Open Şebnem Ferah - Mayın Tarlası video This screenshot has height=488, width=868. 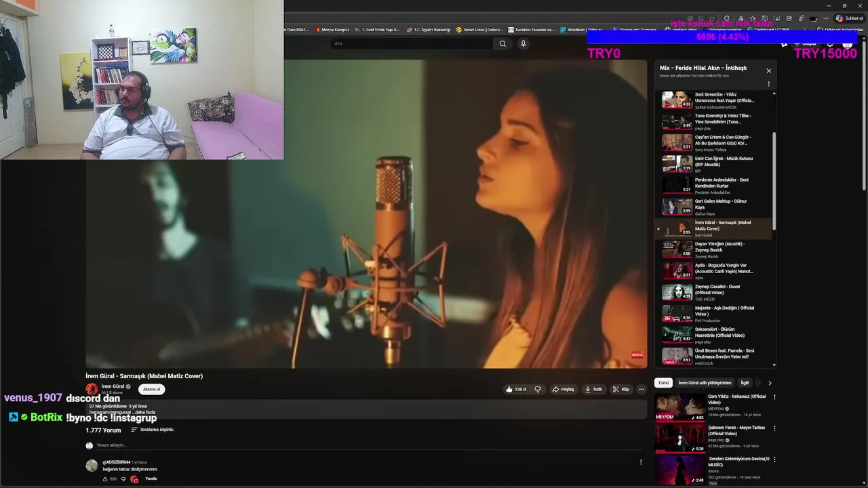point(711,439)
